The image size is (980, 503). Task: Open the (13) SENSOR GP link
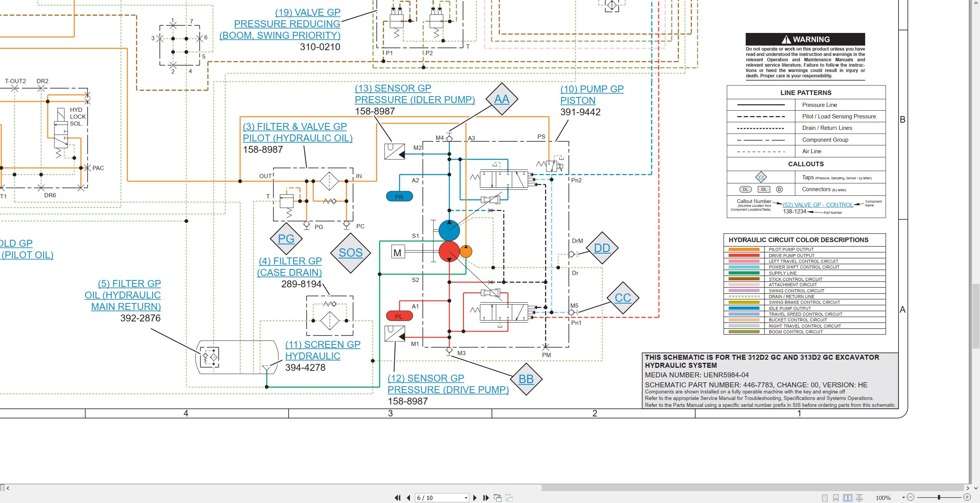[x=415, y=94]
